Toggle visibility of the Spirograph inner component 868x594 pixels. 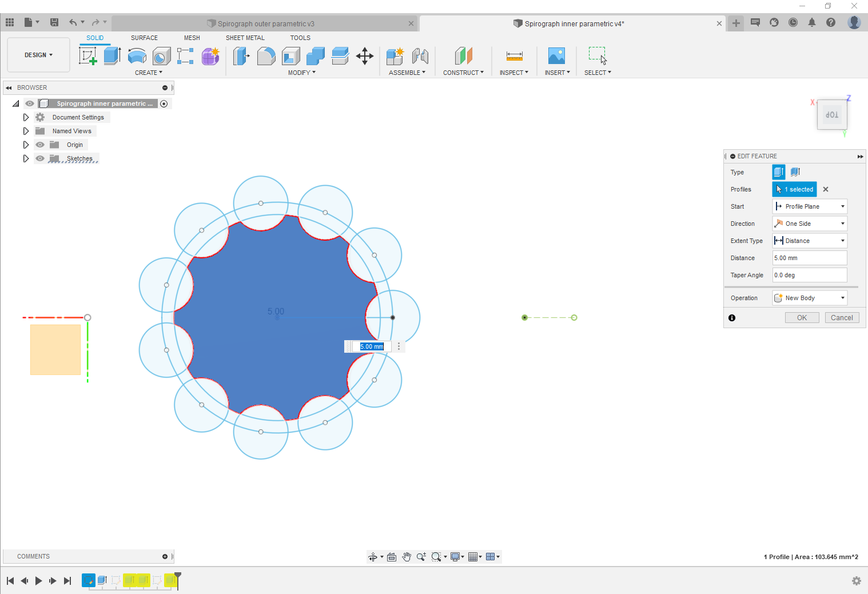point(29,103)
